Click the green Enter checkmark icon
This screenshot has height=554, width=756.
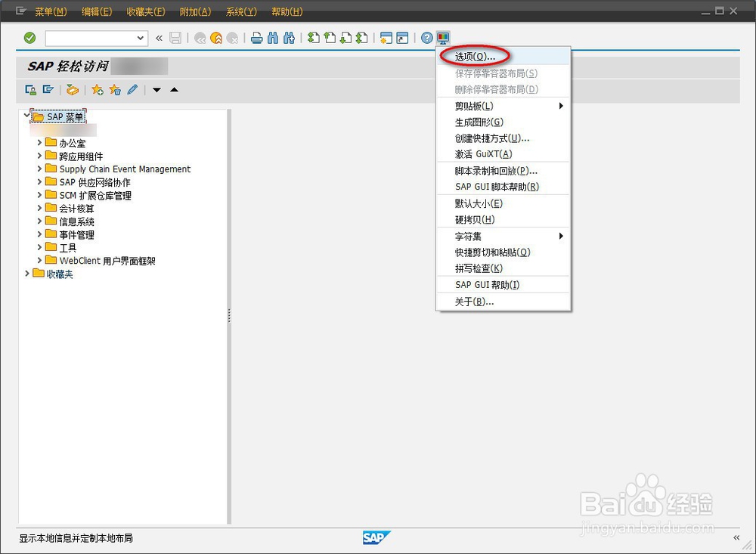coord(30,38)
